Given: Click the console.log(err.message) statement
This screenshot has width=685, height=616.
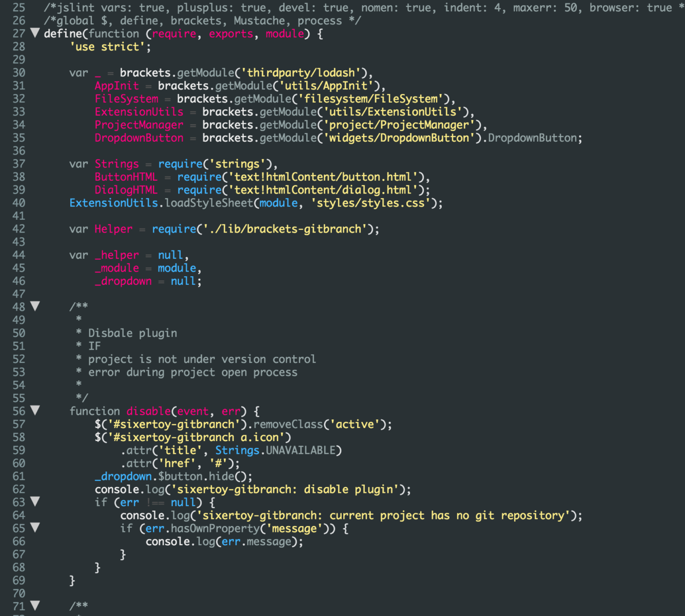Looking at the screenshot, I should click(224, 542).
